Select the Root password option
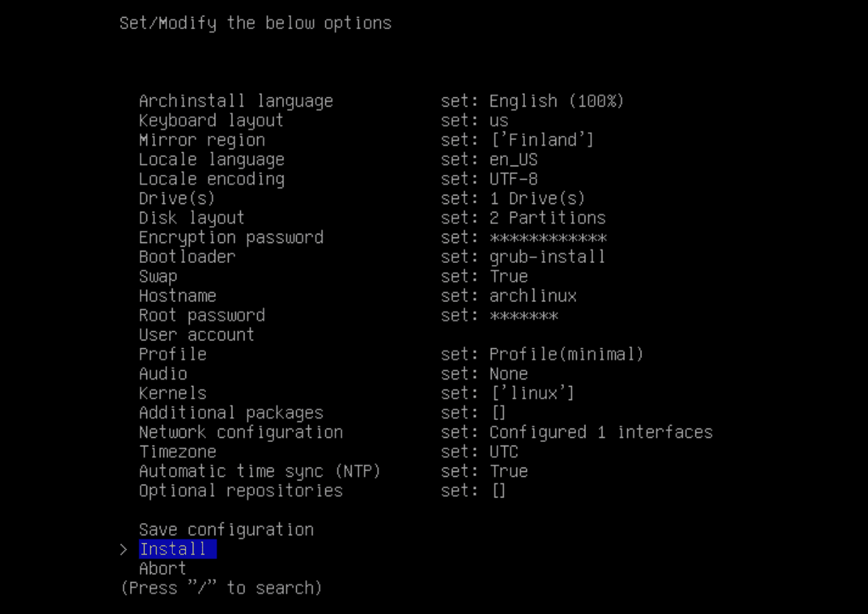The height and width of the screenshot is (614, 868). pyautogui.click(x=202, y=316)
